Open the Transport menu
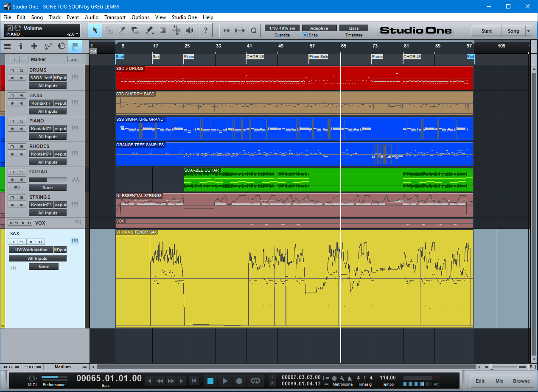Screen dimensions: 538x392 115,17
